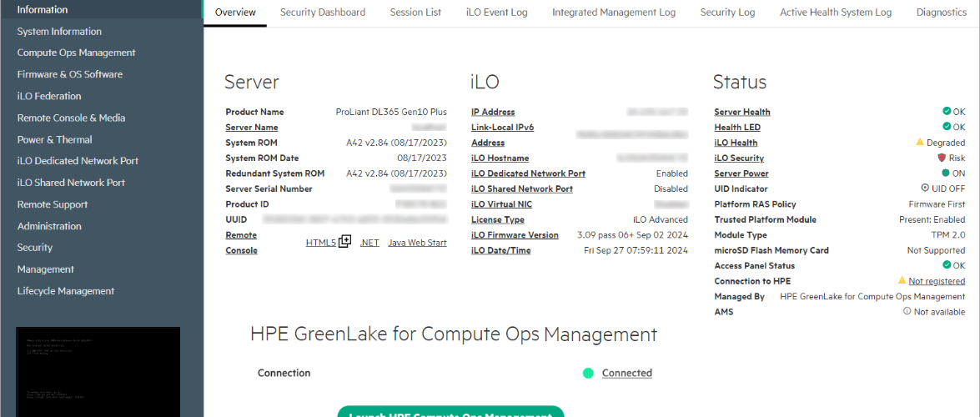Launch the HTML5 remote console link

pos(321,243)
